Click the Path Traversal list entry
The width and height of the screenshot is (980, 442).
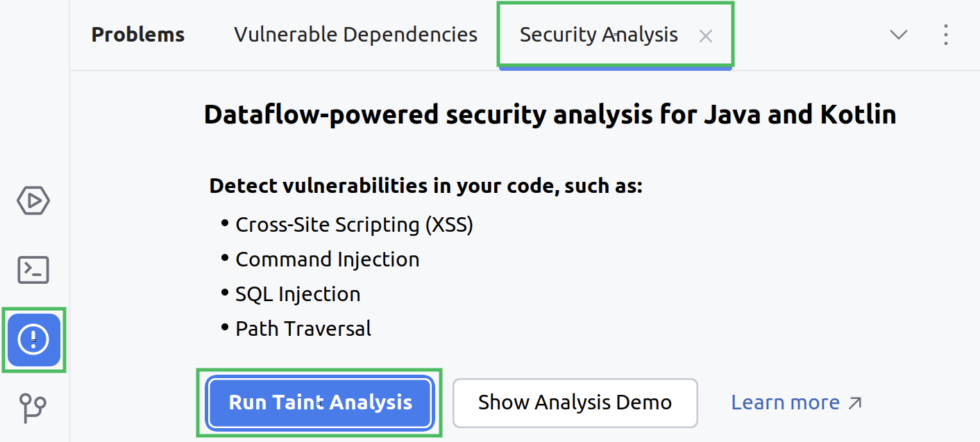(x=303, y=328)
